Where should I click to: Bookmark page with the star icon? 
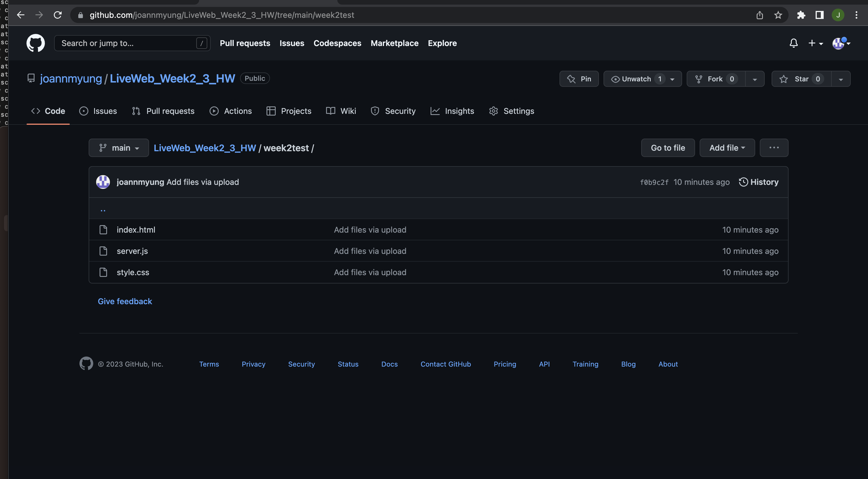[778, 15]
